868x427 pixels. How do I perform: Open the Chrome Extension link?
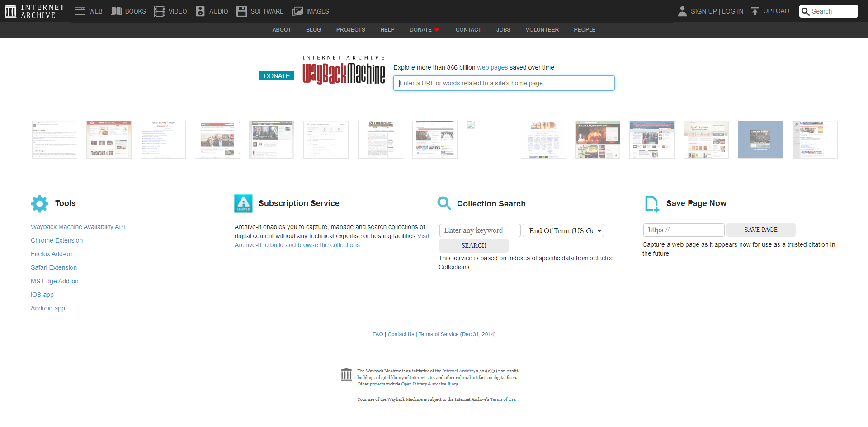(57, 240)
